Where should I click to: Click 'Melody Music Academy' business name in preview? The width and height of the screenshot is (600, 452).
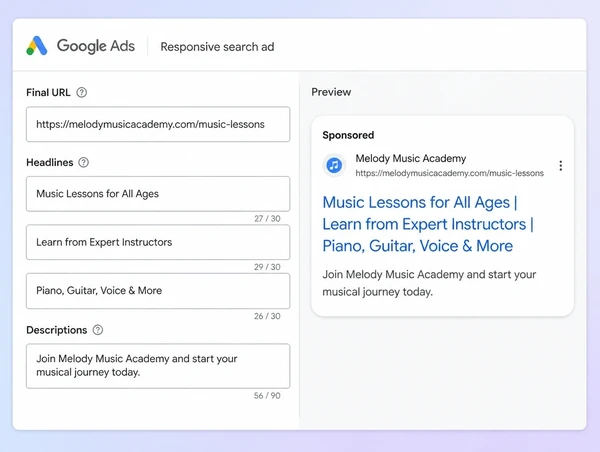[x=411, y=158]
